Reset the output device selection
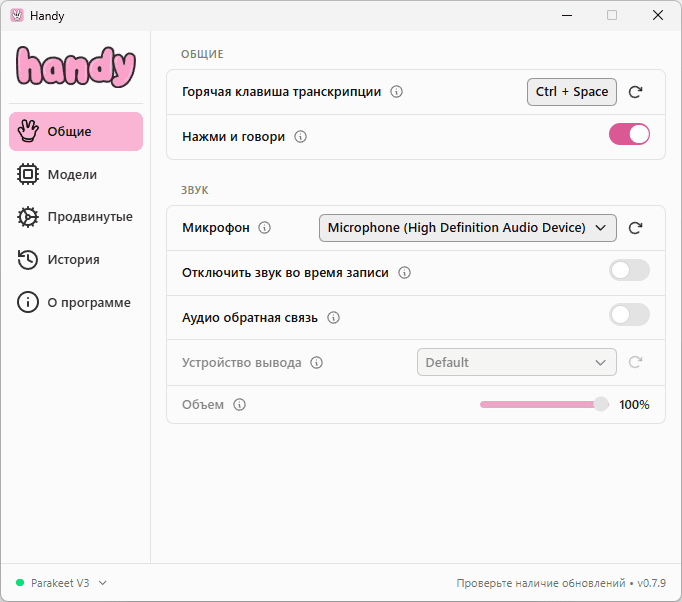Screen dimensions: 682x602 coord(635,362)
